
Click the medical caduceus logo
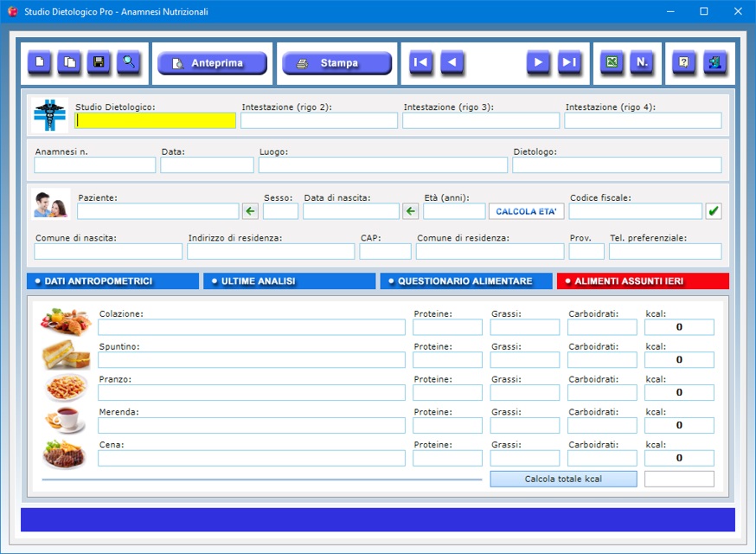(49, 115)
